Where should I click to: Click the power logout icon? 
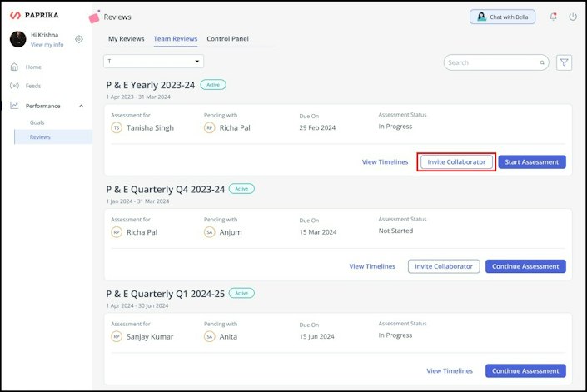[573, 17]
